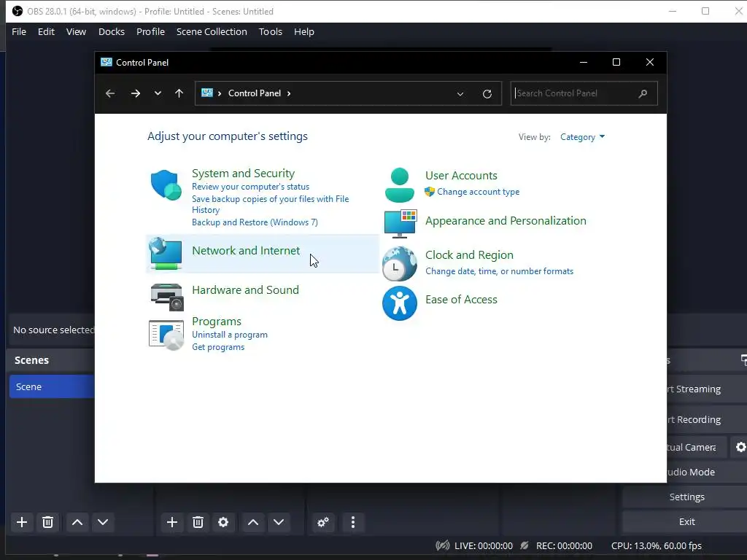Image resolution: width=747 pixels, height=560 pixels.
Task: Open the OBS Help menu
Action: point(304,32)
